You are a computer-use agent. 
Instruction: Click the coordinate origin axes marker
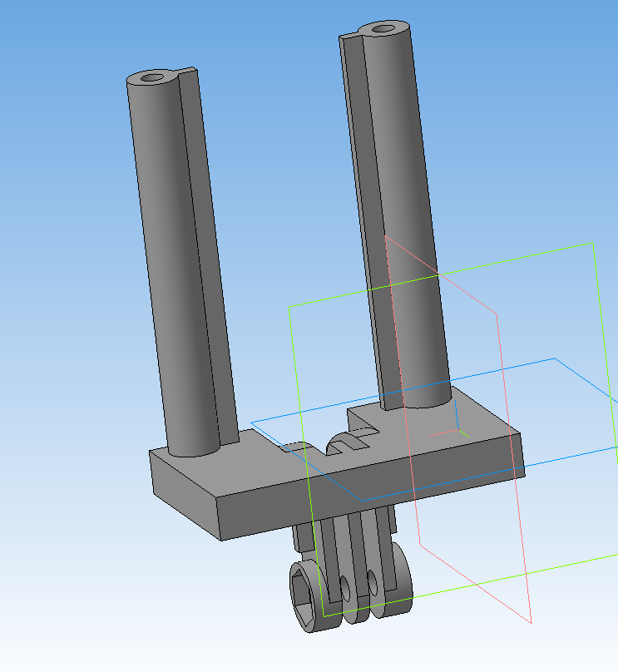(457, 428)
